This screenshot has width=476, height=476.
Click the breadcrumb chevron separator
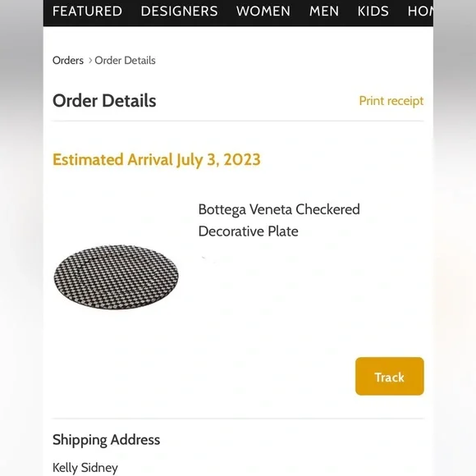click(90, 61)
